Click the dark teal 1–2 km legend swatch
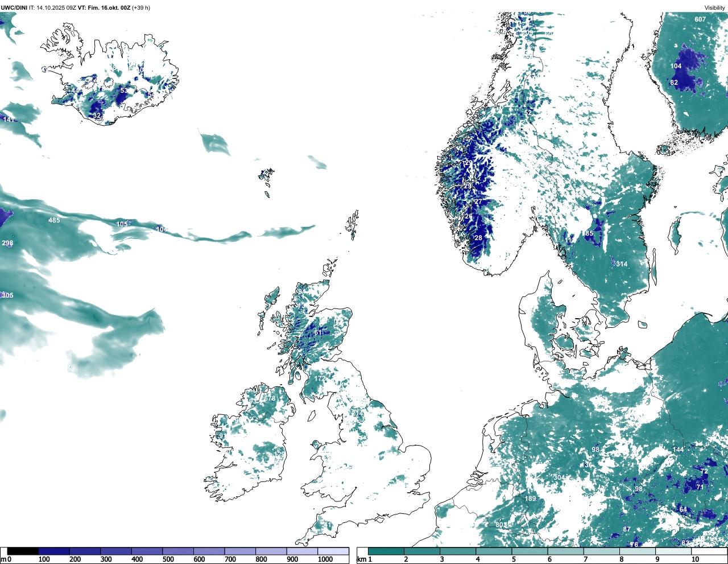The width and height of the screenshot is (728, 564). [386, 551]
